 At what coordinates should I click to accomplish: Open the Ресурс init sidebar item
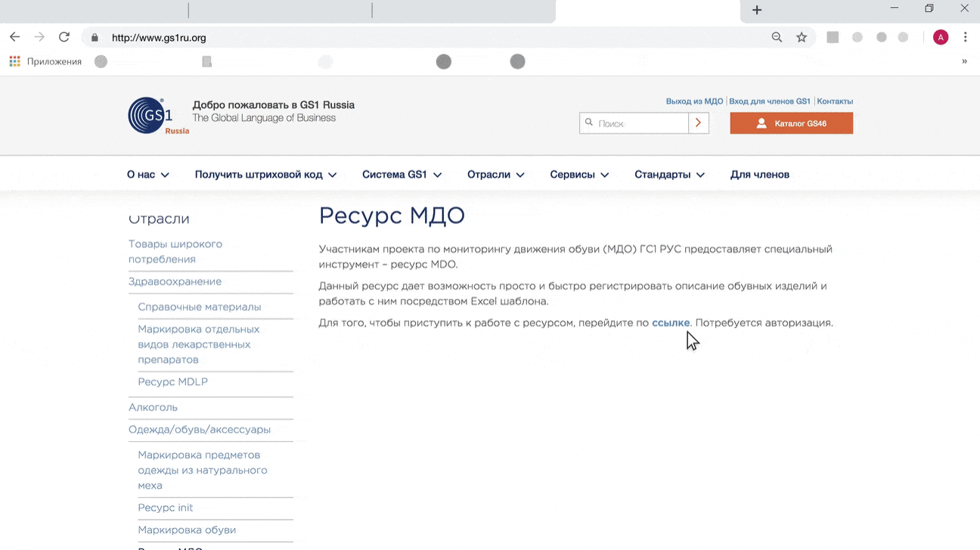pos(166,508)
